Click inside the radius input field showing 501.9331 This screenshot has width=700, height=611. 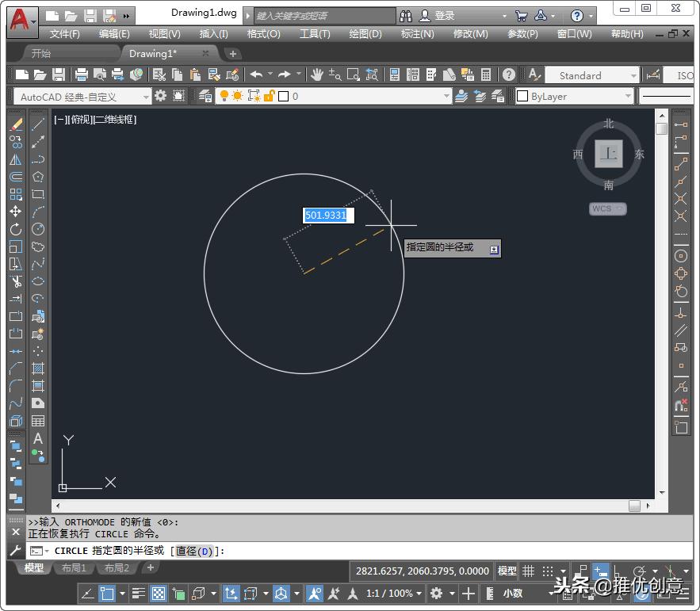[x=327, y=215]
